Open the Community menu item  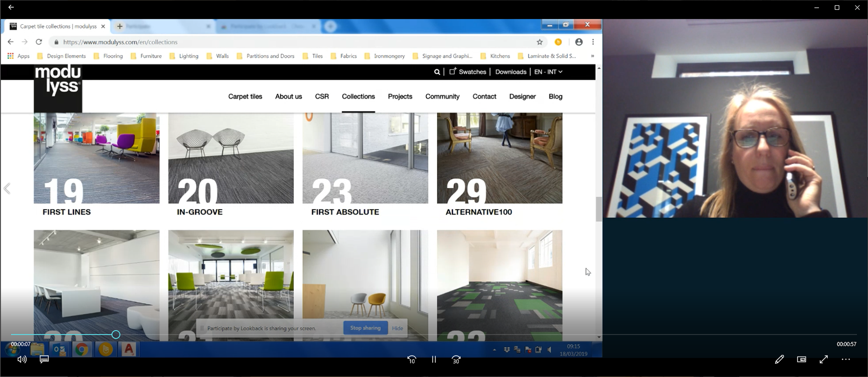[442, 96]
